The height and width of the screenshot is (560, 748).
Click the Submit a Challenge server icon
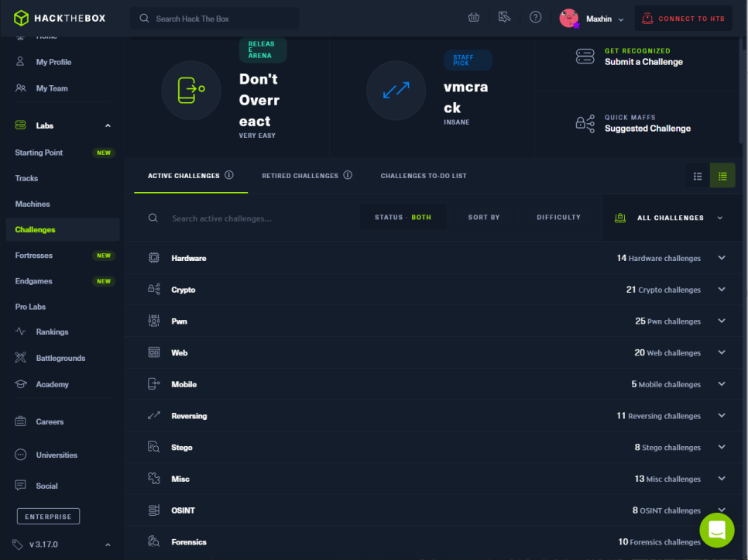pyautogui.click(x=585, y=57)
